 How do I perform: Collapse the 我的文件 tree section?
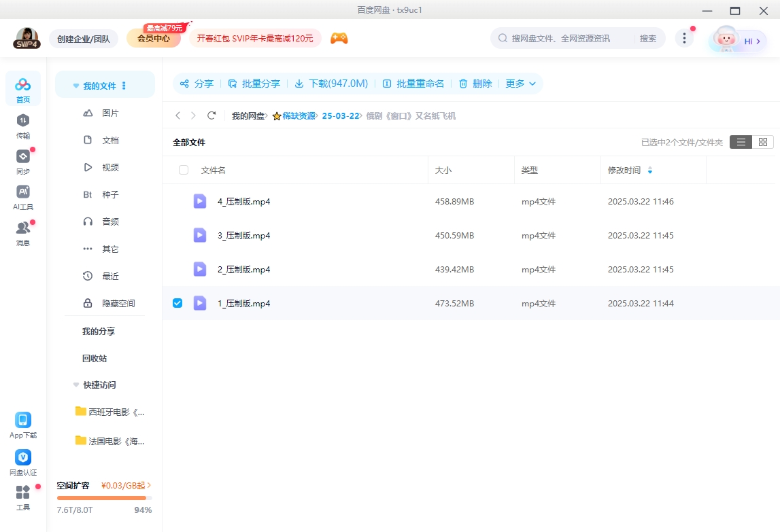click(75, 85)
